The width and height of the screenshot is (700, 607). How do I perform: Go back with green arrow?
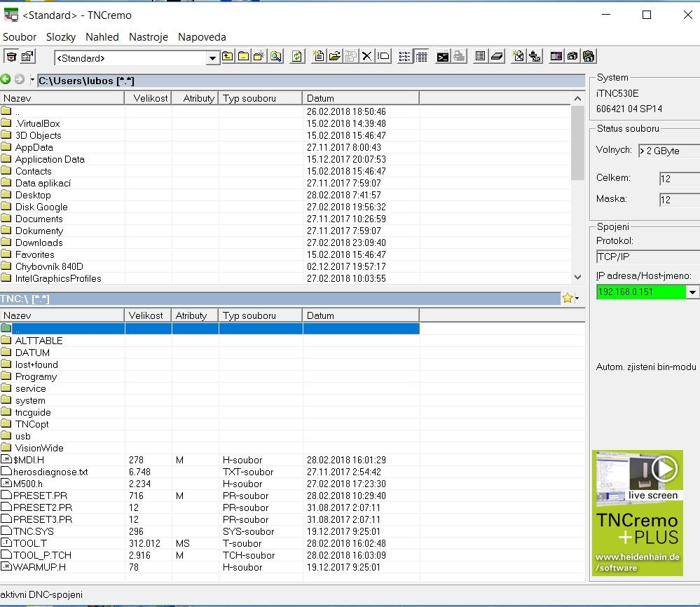6,79
